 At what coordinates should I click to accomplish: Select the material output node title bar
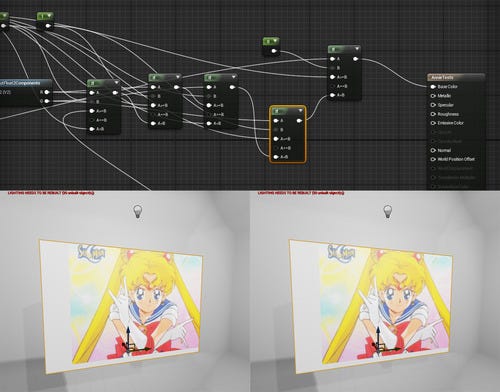coord(456,77)
